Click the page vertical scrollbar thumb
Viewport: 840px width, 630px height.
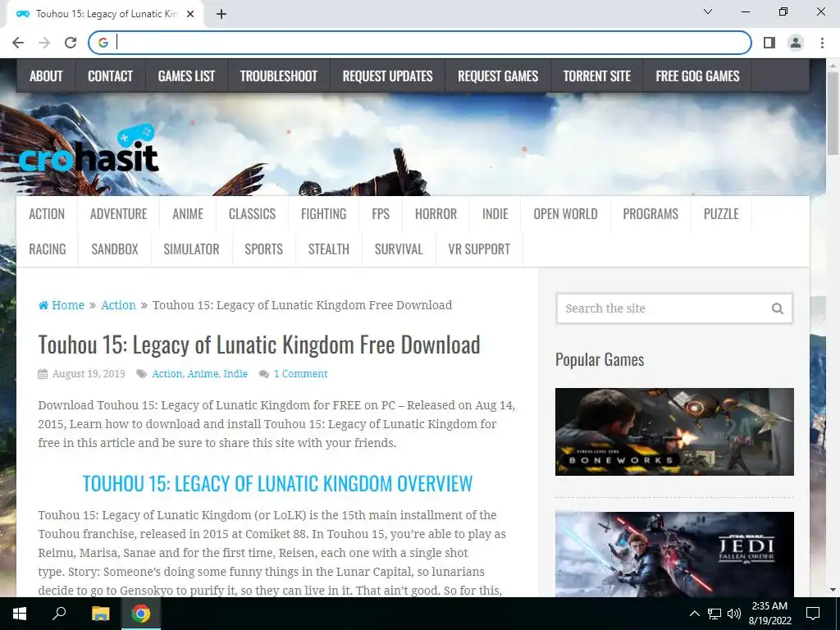[833, 113]
